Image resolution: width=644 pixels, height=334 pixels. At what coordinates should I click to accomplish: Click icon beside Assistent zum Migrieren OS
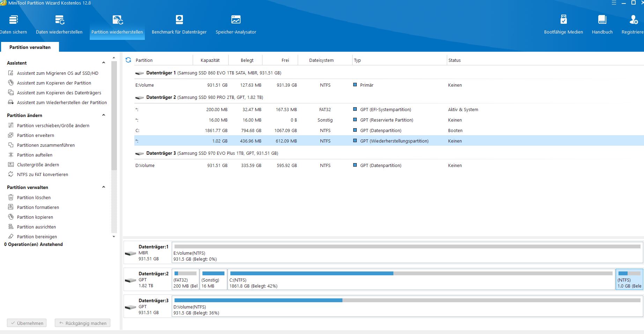coord(11,73)
